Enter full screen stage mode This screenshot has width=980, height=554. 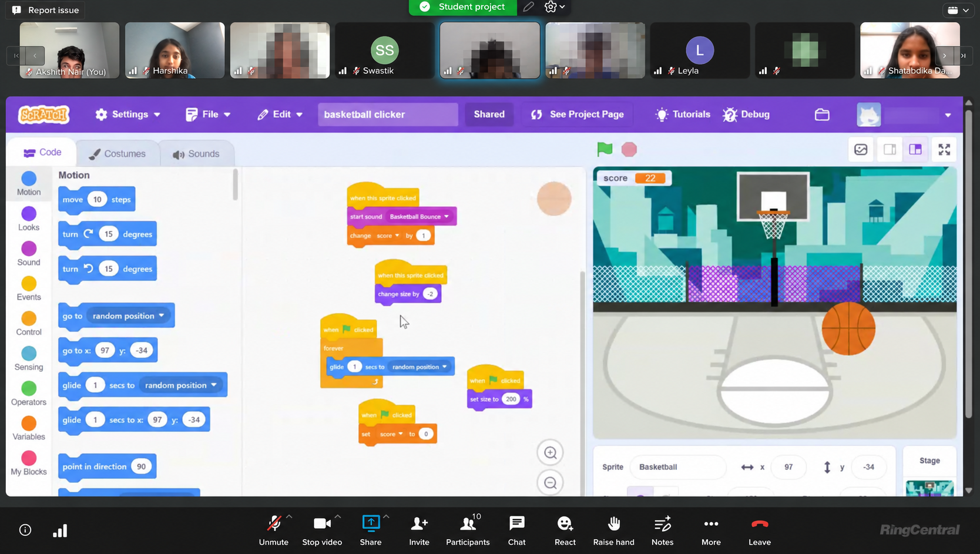click(x=944, y=149)
